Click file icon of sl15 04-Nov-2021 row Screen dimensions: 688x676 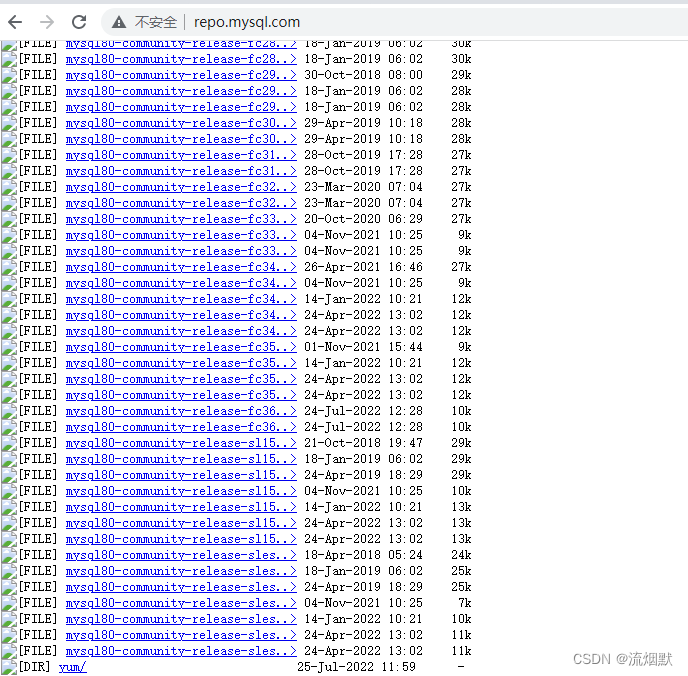click(9, 491)
